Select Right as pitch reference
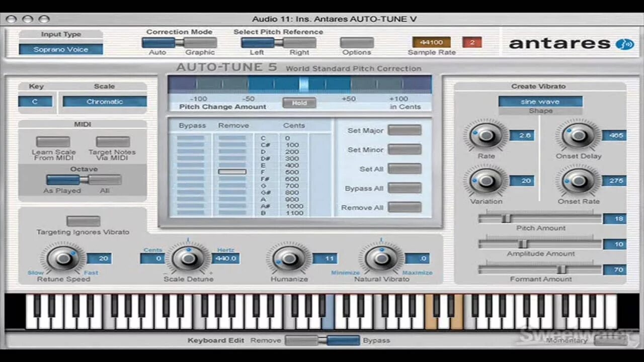The height and width of the screenshot is (362, 644). coord(299,43)
